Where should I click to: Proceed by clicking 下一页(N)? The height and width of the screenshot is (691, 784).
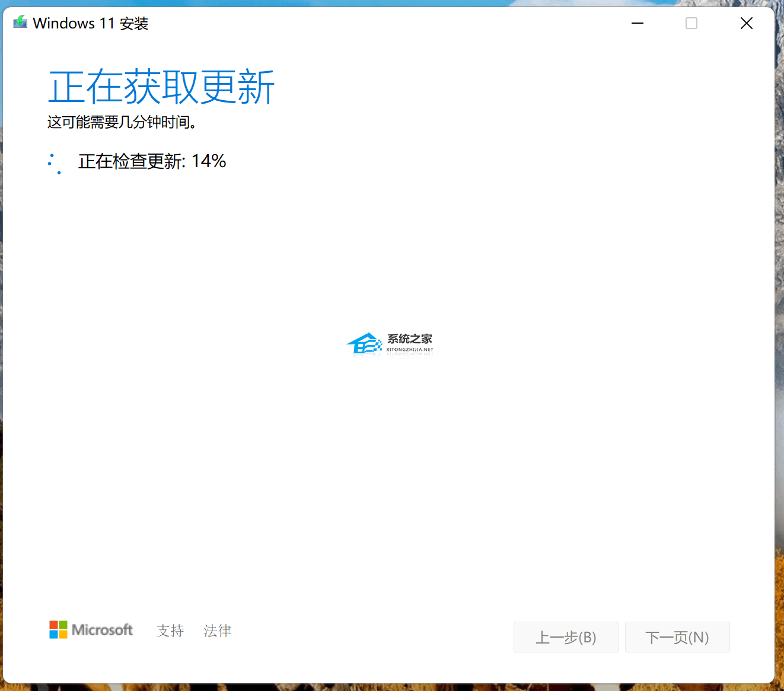coord(677,637)
